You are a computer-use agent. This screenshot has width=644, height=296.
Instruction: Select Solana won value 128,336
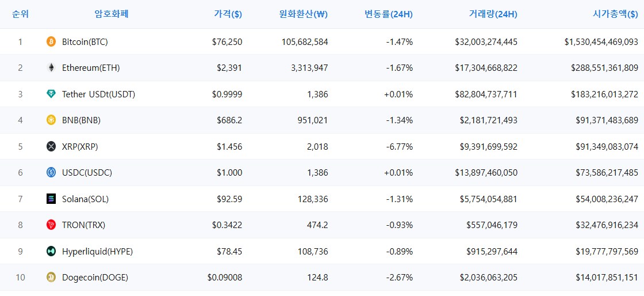[x=313, y=199]
